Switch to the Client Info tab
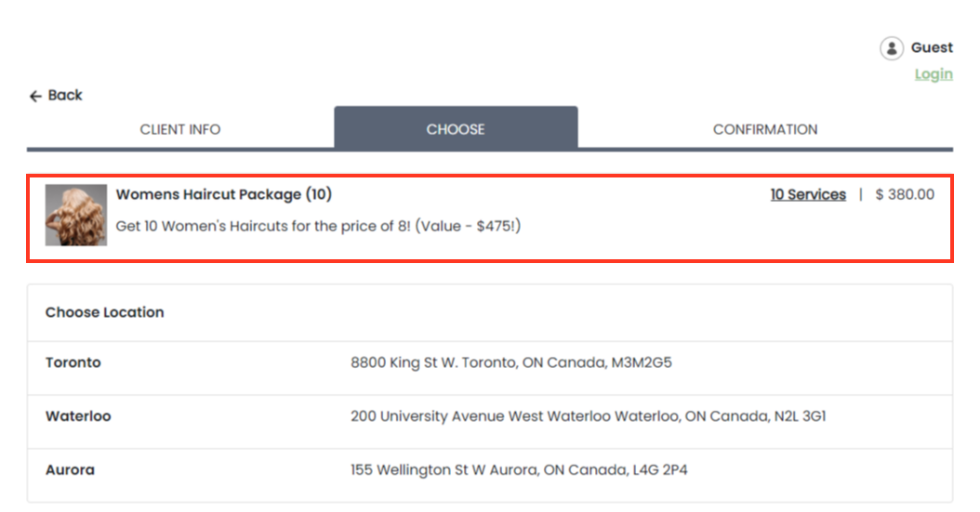 (180, 129)
